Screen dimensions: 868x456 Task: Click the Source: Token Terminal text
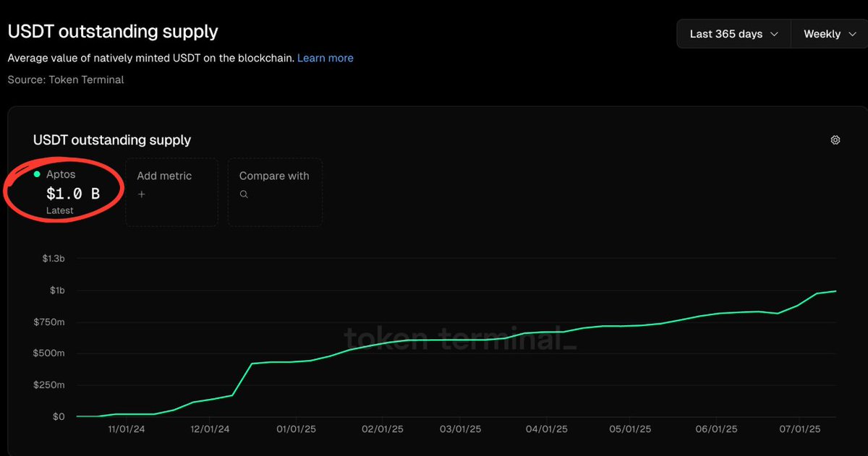66,79
